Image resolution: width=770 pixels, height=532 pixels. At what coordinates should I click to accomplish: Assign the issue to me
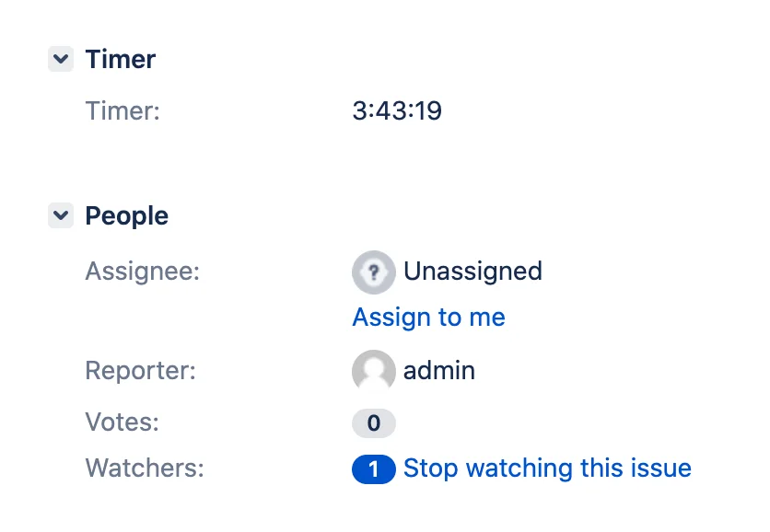click(x=428, y=317)
